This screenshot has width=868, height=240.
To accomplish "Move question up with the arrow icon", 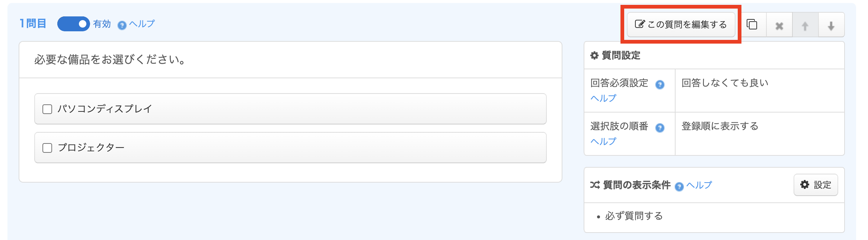I will click(805, 26).
